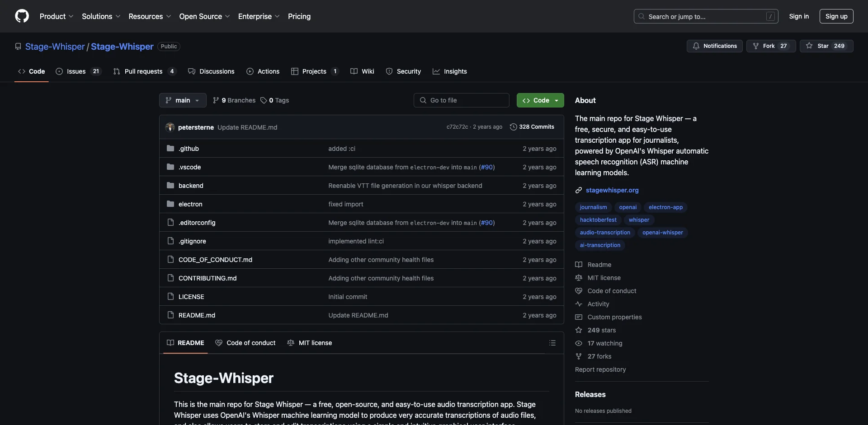Screen dimensions: 868x425
Task: Click the Pricing link
Action: click(x=299, y=16)
